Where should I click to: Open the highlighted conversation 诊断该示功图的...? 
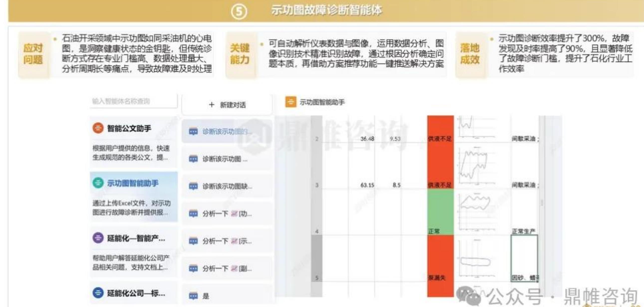pyautogui.click(x=227, y=131)
